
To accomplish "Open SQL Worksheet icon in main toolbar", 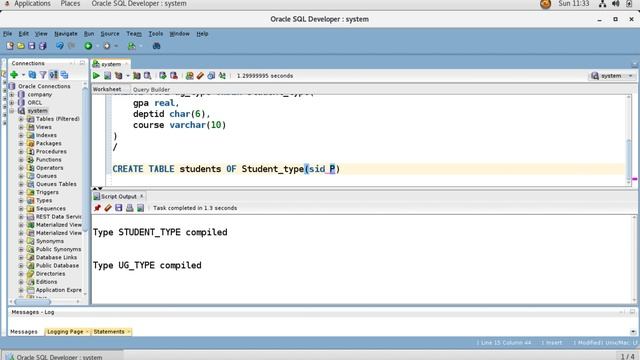I will (131, 46).
